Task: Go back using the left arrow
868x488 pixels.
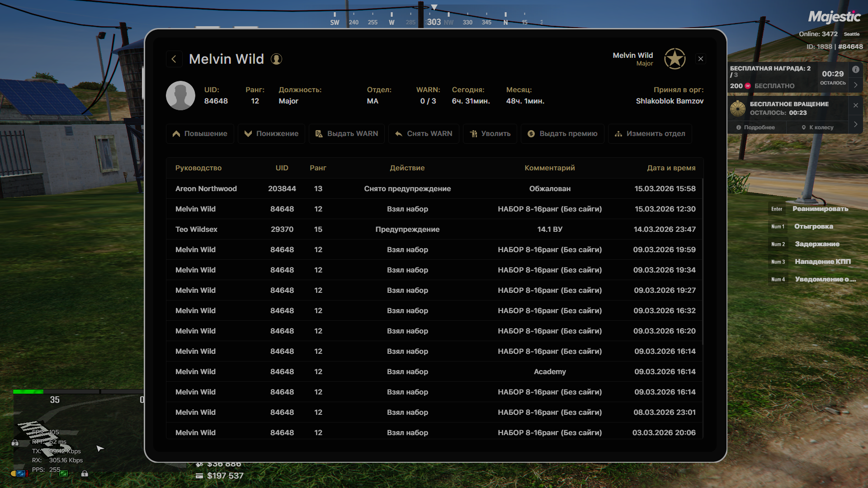Action: click(x=174, y=59)
